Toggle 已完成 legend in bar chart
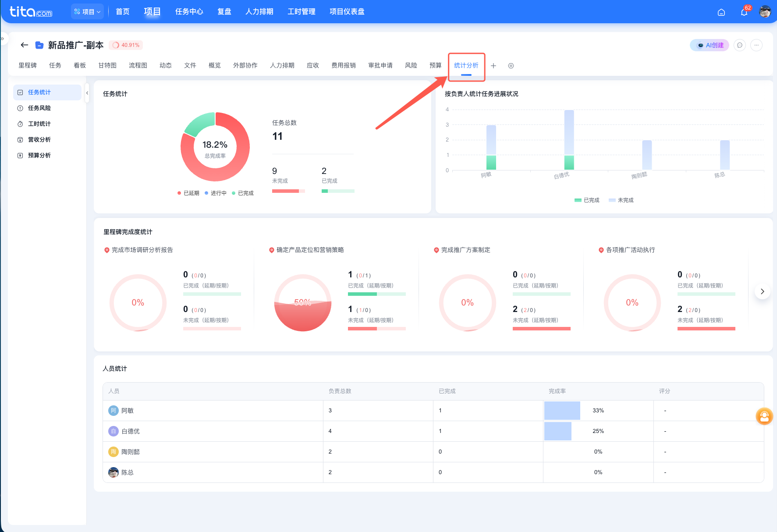Viewport: 777px width, 532px height. tap(587, 200)
